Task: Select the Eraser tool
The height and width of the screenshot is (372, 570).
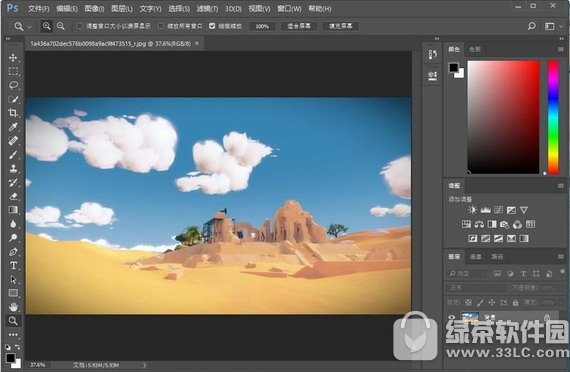Action: (x=13, y=196)
